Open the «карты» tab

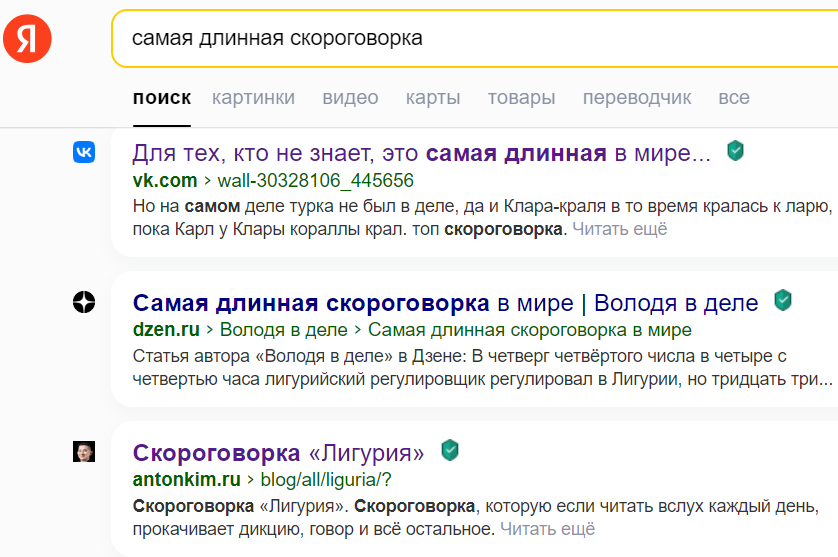tap(433, 98)
